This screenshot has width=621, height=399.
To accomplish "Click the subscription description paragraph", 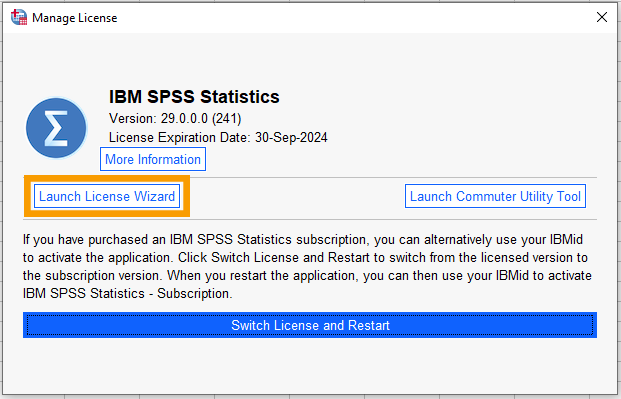I will click(x=307, y=267).
